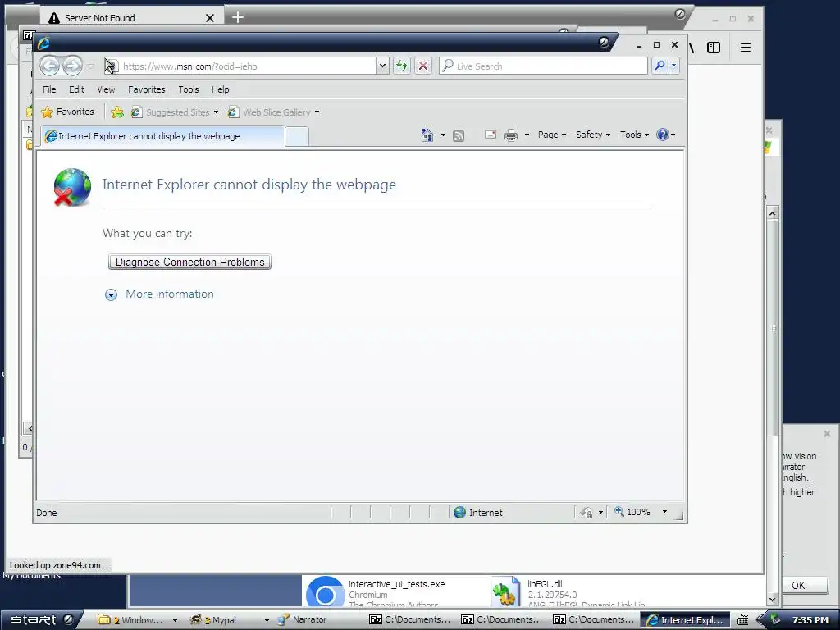The height and width of the screenshot is (630, 840).
Task: Click the Start button
Action: (41, 620)
